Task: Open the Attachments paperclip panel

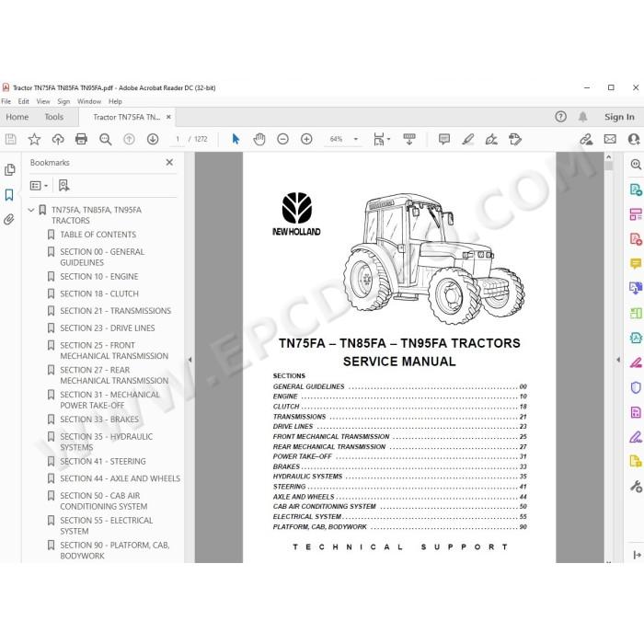Action: click(9, 220)
